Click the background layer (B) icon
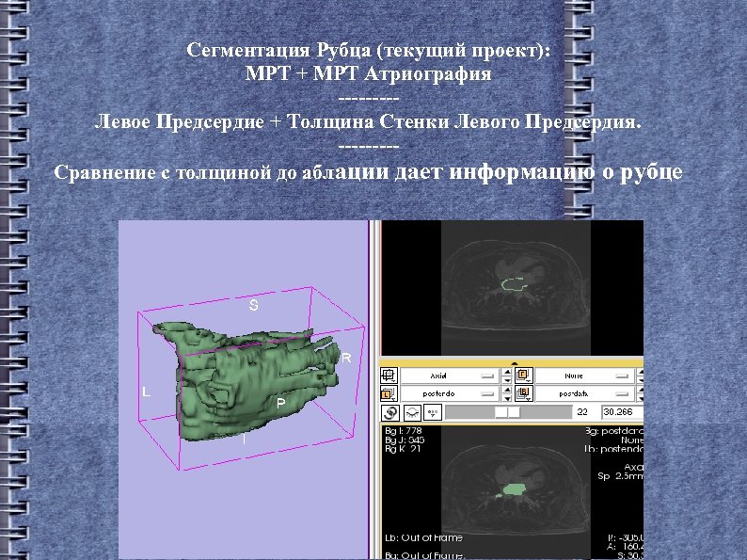This screenshot has width=747, height=560. tap(524, 394)
